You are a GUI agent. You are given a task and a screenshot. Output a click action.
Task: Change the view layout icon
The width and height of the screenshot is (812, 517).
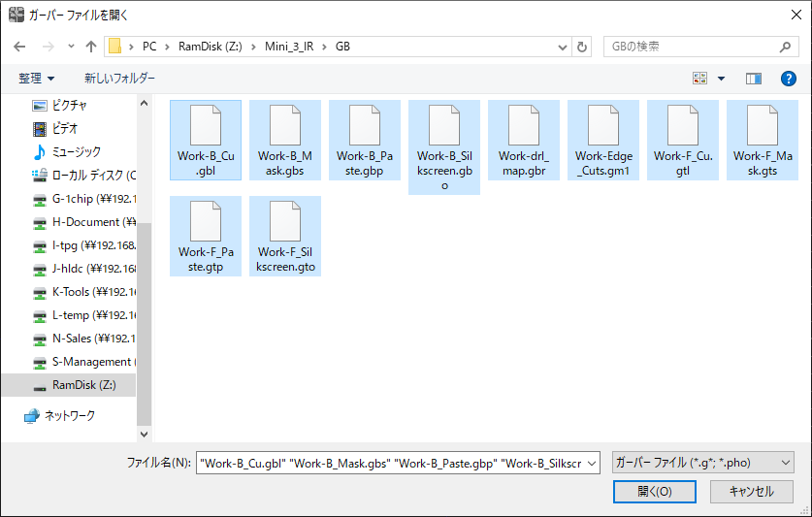pyautogui.click(x=700, y=79)
